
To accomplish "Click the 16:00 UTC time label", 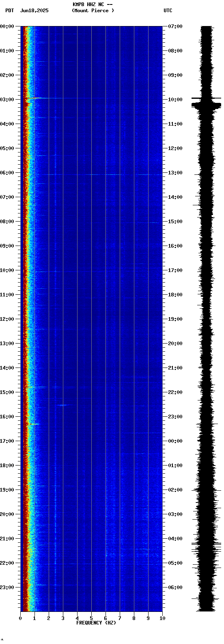I will 175,246.
